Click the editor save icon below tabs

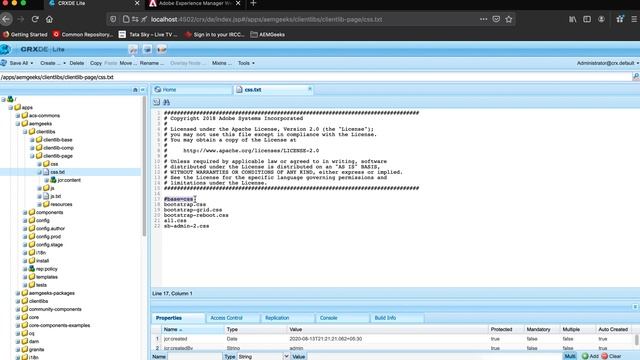157,102
